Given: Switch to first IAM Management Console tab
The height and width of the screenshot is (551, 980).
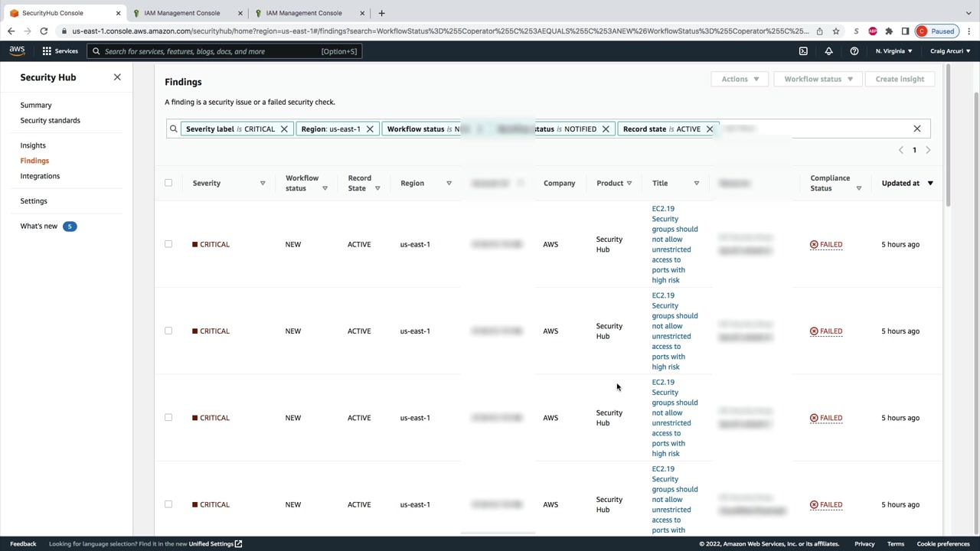Looking at the screenshot, I should point(188,13).
